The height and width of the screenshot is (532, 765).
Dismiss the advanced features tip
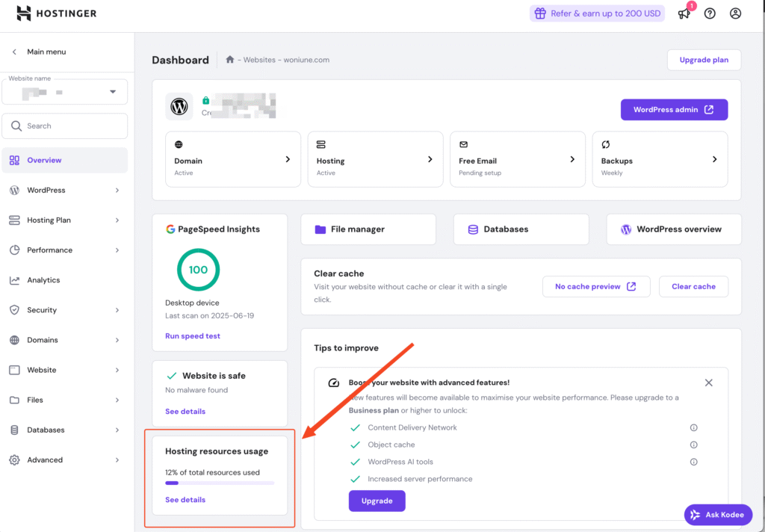click(x=708, y=383)
